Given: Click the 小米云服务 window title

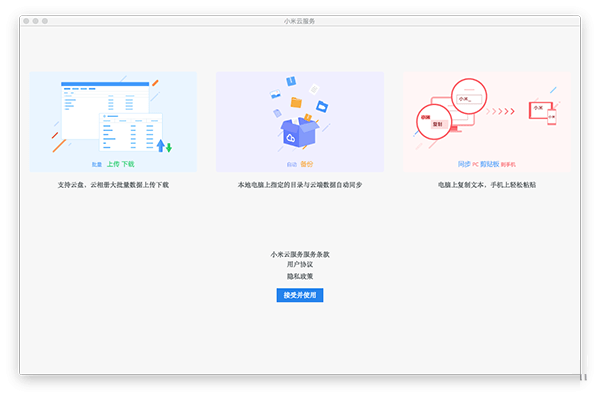Looking at the screenshot, I should tap(299, 21).
